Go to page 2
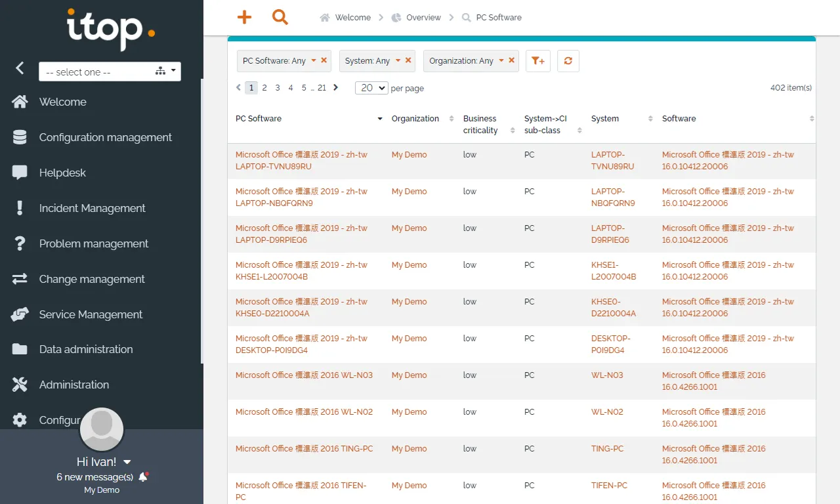Screen dimensions: 840x504 264,87
